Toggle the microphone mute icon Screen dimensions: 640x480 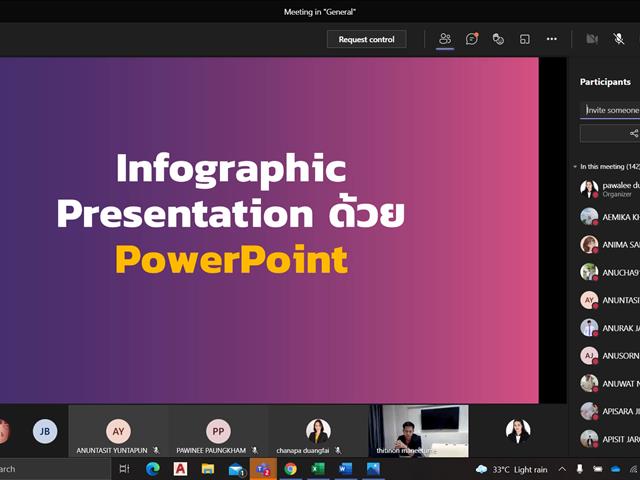click(x=619, y=39)
